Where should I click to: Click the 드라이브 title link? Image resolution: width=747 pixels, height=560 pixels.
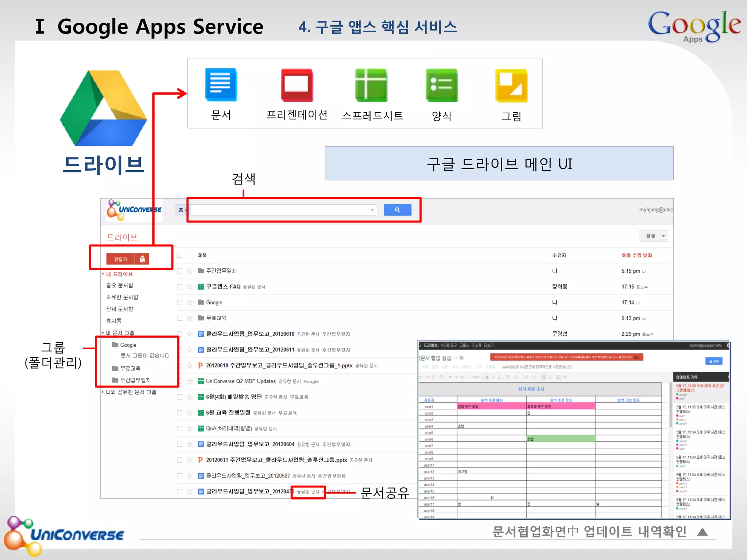tap(122, 237)
